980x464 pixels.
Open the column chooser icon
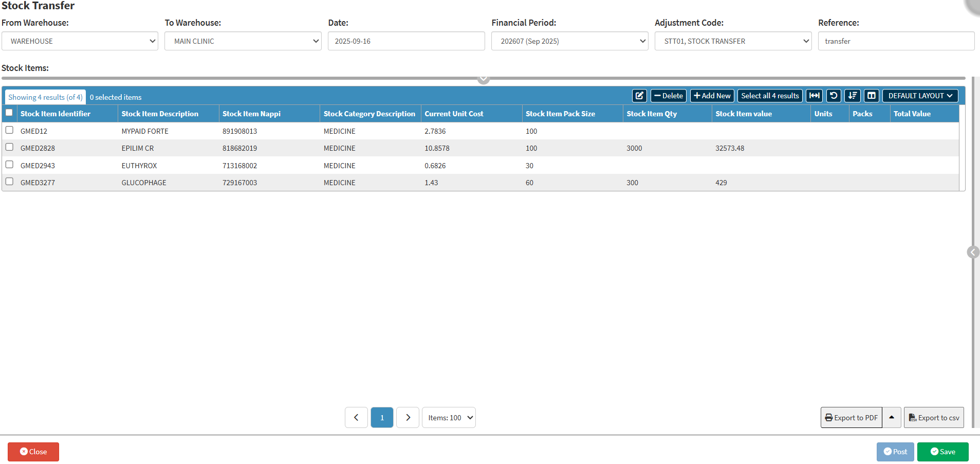(872, 96)
